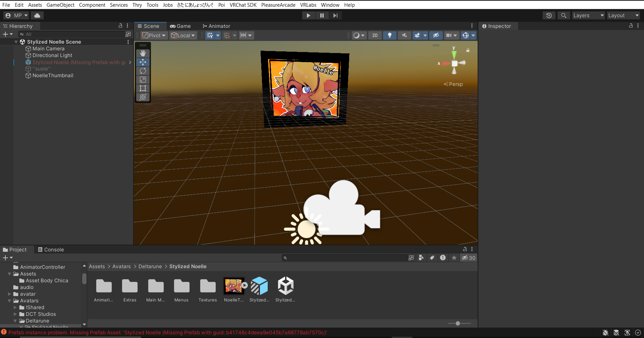The height and width of the screenshot is (338, 644).
Task: Toggle Scene lighting with lightbulb button
Action: pyautogui.click(x=390, y=35)
